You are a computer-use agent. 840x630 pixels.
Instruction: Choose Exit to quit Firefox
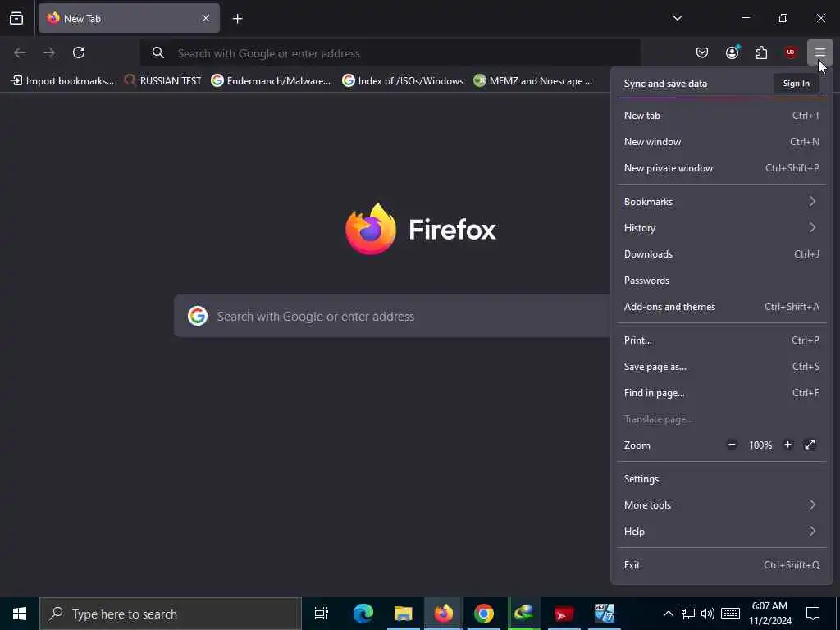[722, 565]
